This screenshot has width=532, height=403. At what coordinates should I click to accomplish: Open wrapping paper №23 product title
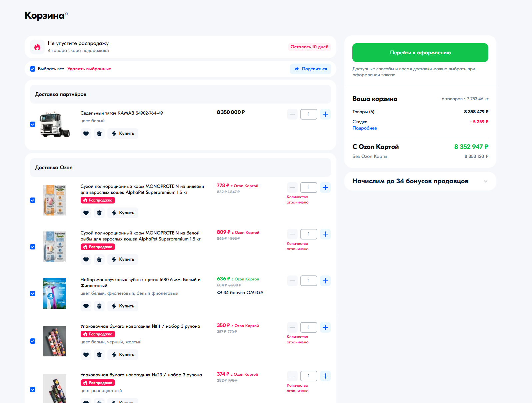click(141, 375)
